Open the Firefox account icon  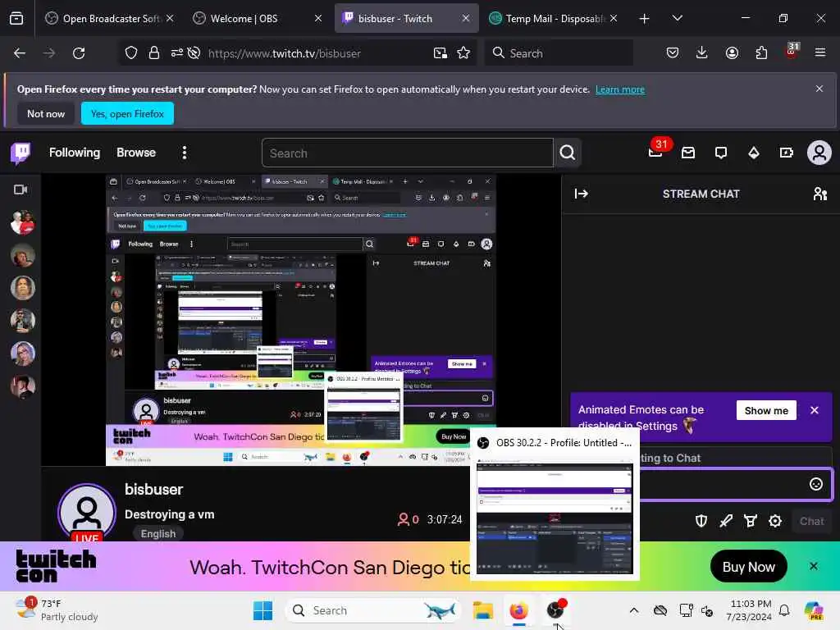click(732, 53)
